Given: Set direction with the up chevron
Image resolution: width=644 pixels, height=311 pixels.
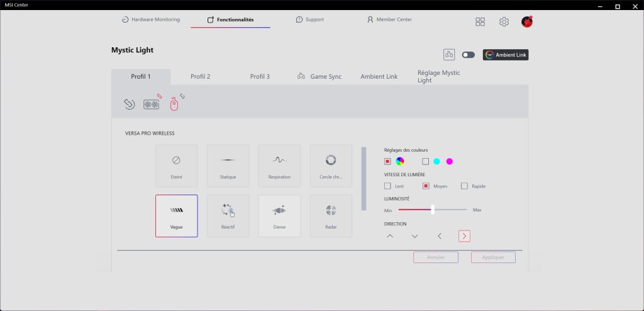Looking at the screenshot, I should click(390, 236).
